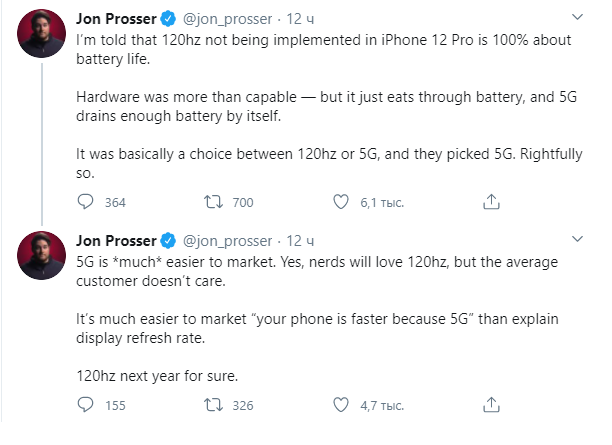Reply to the second tweet with 155 replies

86,405
